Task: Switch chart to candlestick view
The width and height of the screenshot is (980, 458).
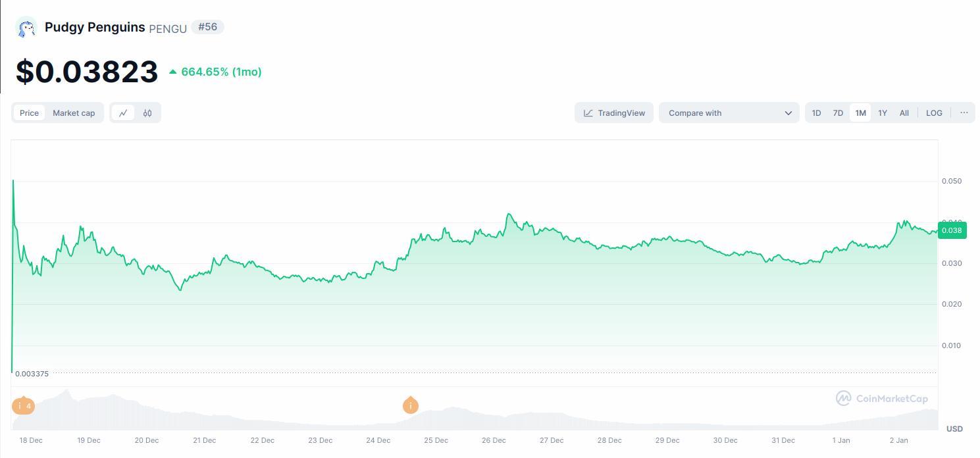Action: pyautogui.click(x=147, y=113)
